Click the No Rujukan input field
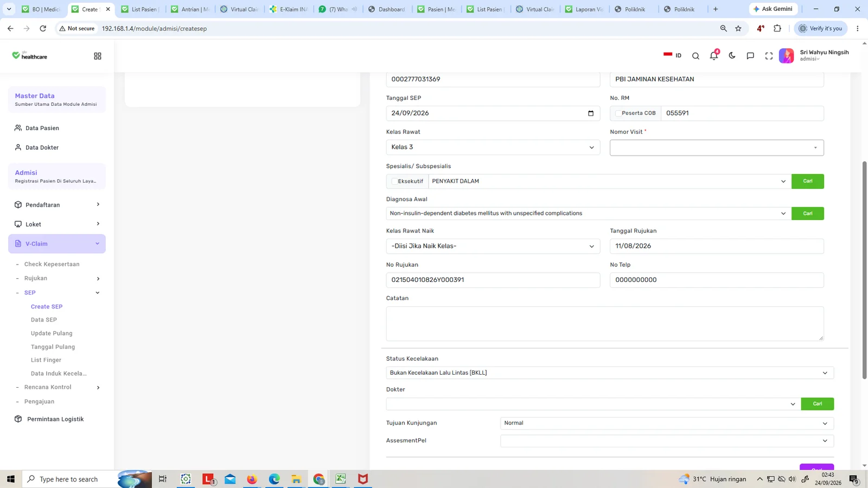Screen dimensions: 868x488 point(493,280)
